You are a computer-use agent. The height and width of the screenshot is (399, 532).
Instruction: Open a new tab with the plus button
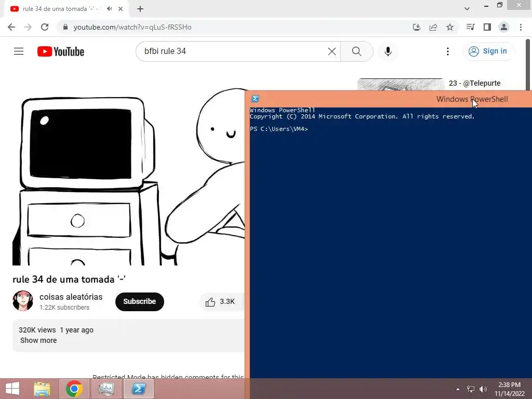[140, 9]
